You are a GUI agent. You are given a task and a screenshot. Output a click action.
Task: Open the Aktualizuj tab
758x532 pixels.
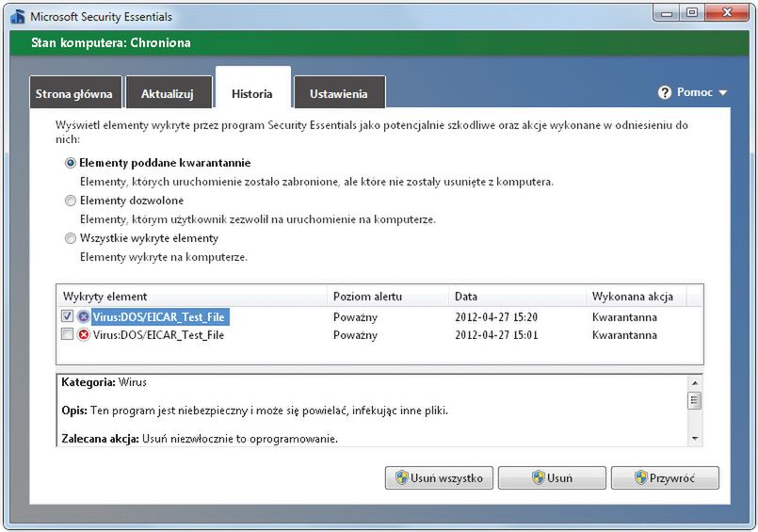167,94
